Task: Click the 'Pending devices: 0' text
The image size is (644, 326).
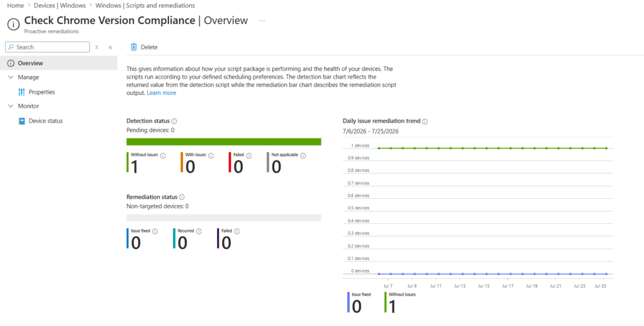Action: pyautogui.click(x=150, y=130)
